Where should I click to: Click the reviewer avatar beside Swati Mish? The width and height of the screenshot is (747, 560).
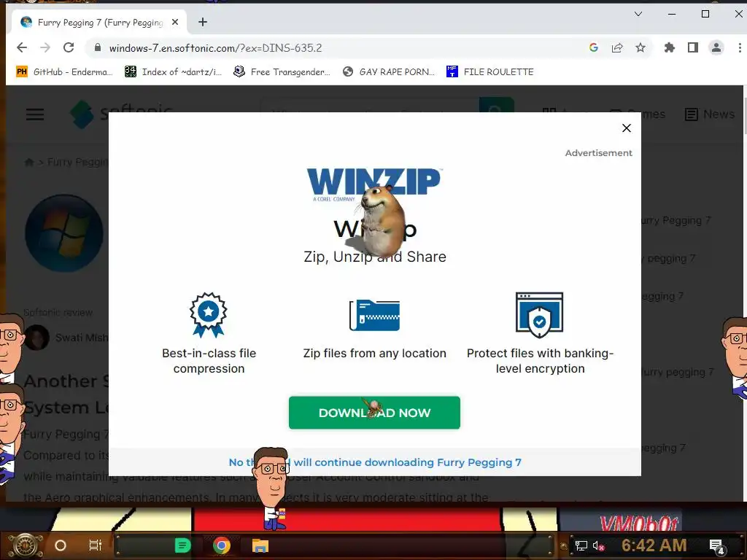click(x=37, y=338)
